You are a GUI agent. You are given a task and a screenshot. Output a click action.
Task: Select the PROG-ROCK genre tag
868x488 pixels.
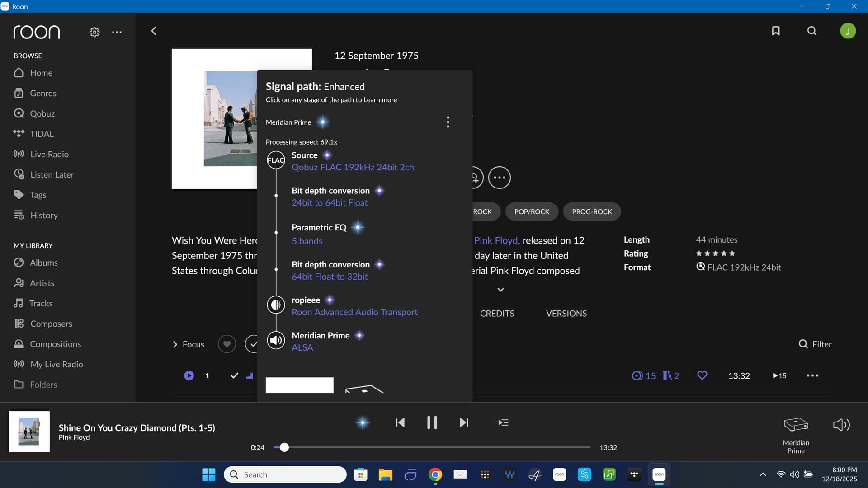[592, 211]
